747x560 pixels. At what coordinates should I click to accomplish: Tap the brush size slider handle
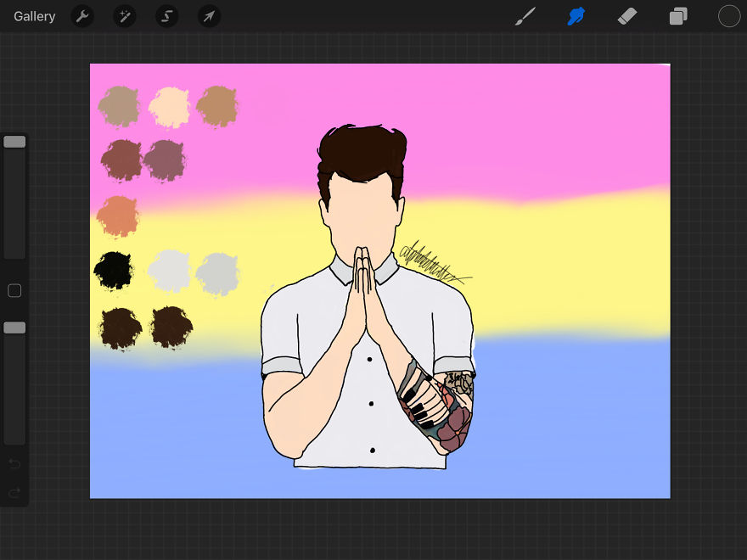[14, 140]
